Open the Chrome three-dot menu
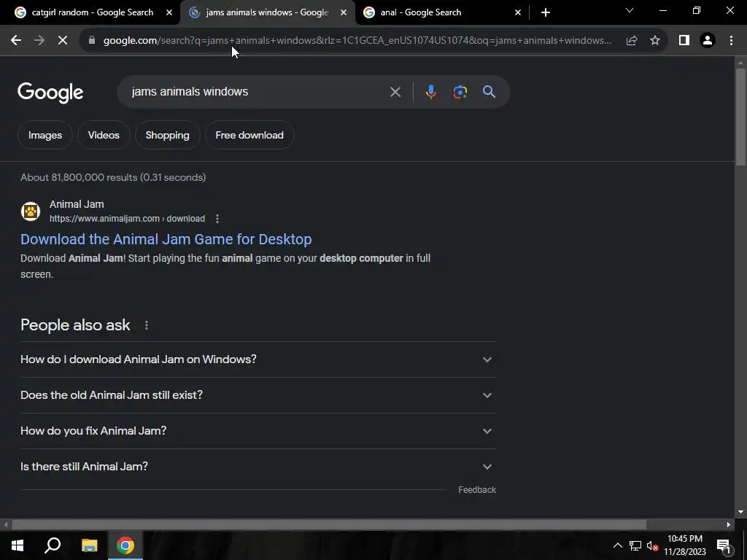 731,41
